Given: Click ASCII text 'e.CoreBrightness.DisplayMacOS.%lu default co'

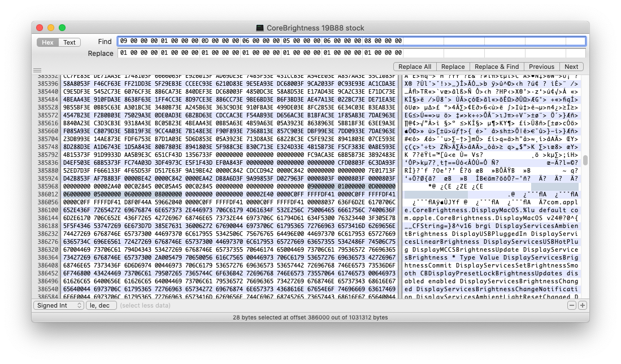Looking at the screenshot, I should point(491,210).
